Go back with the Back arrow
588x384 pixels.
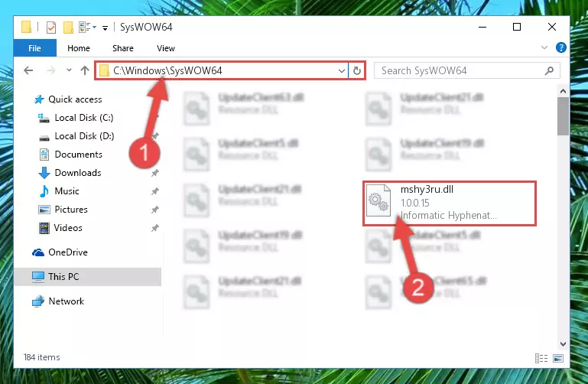click(x=28, y=70)
